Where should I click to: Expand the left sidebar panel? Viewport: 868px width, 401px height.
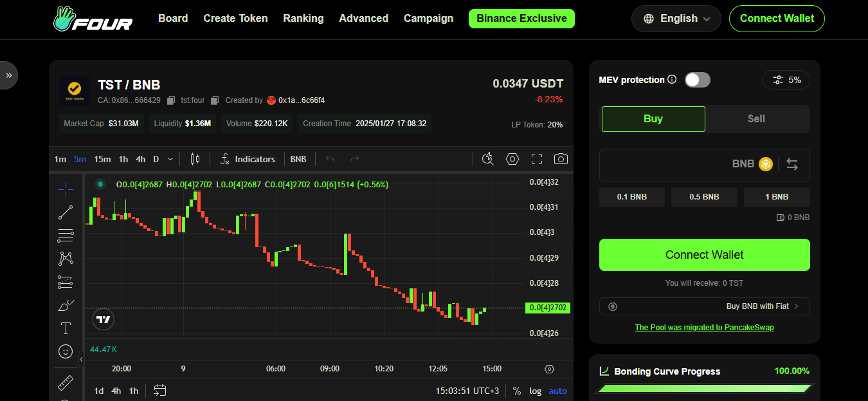point(9,75)
